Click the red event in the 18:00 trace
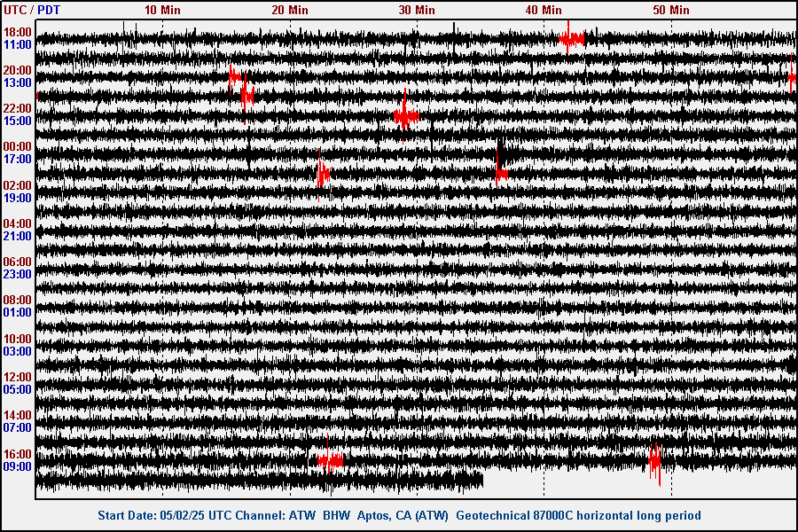Screen dimensions: 798x532 point(571,38)
